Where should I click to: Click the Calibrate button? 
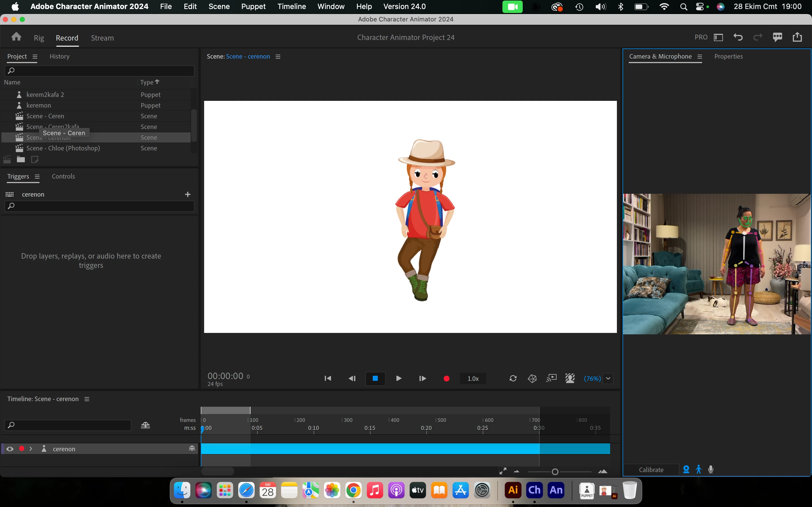click(x=651, y=470)
